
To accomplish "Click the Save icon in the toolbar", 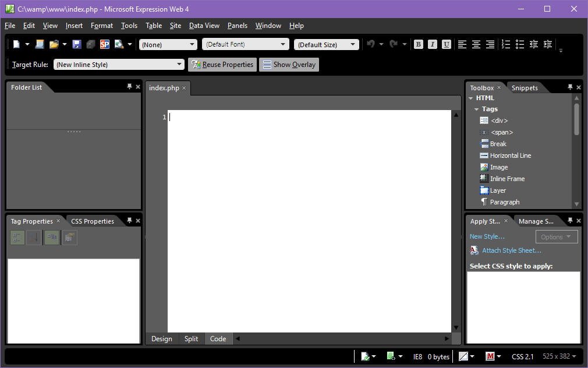I will tap(77, 44).
